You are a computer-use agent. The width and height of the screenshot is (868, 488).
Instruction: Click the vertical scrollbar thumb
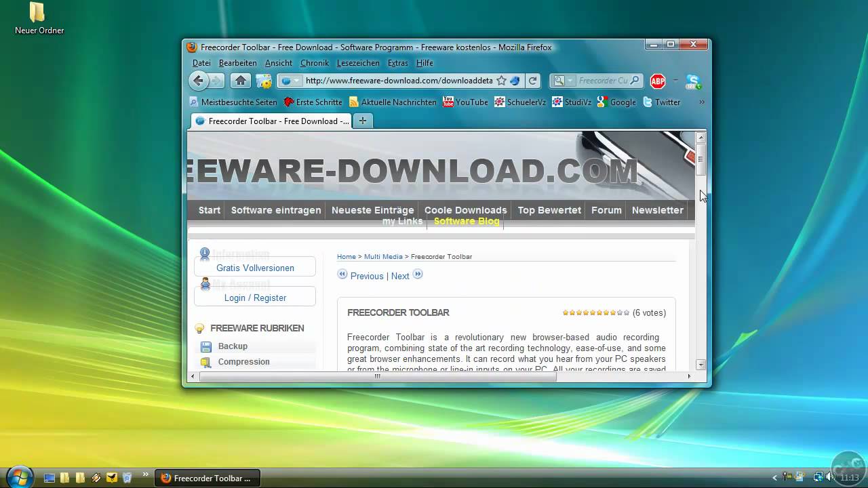[x=701, y=160]
